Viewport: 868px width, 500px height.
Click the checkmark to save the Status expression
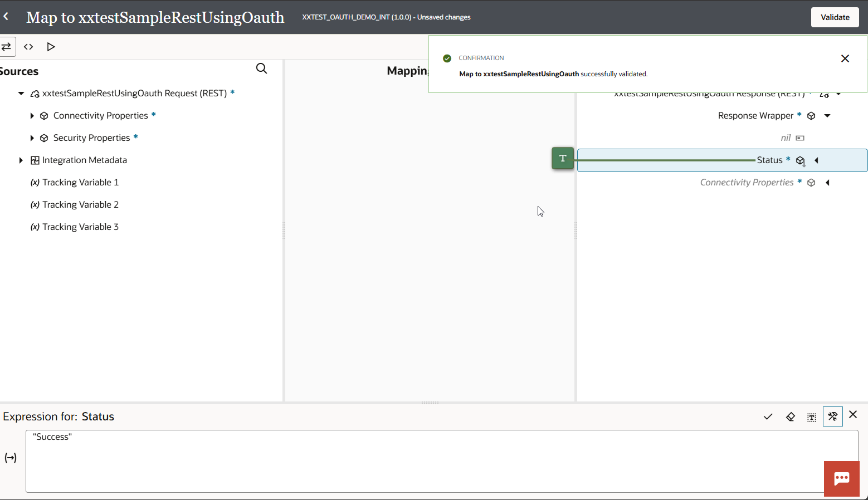pyautogui.click(x=768, y=416)
